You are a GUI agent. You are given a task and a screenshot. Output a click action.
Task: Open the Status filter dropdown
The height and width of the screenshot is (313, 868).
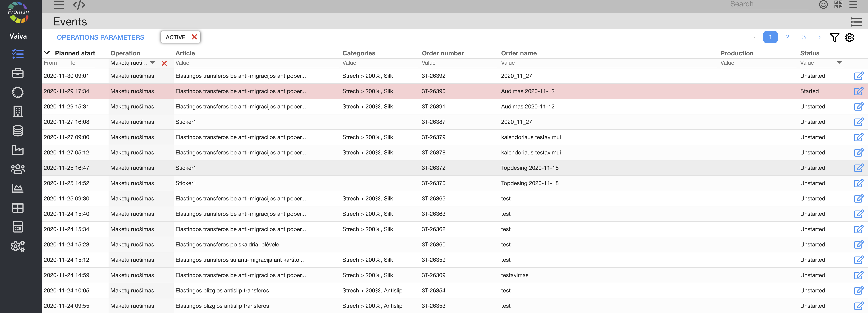tap(839, 63)
